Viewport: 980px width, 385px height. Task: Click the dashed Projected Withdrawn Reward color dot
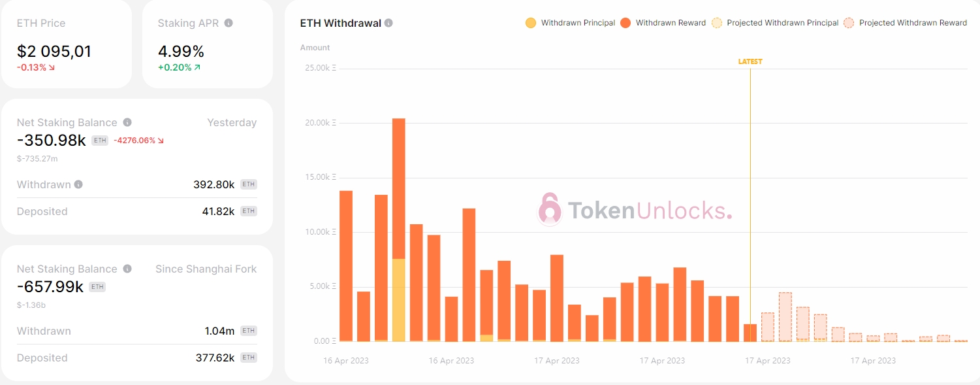(x=849, y=22)
